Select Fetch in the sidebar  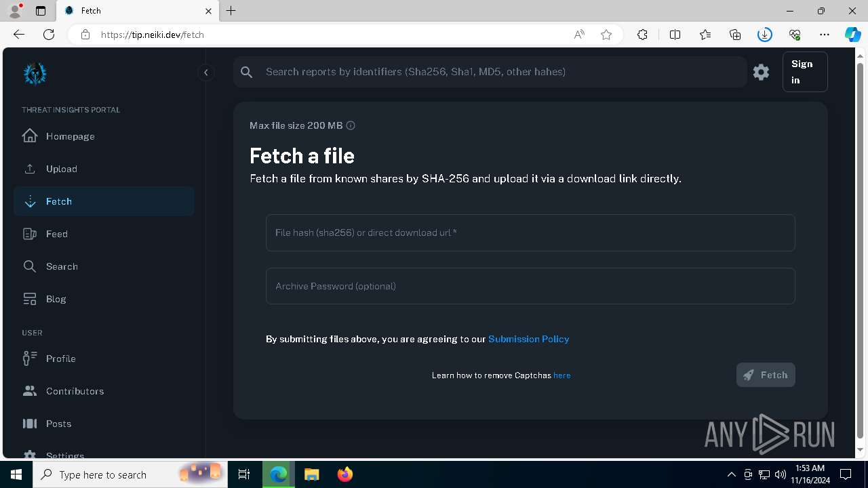(x=104, y=201)
